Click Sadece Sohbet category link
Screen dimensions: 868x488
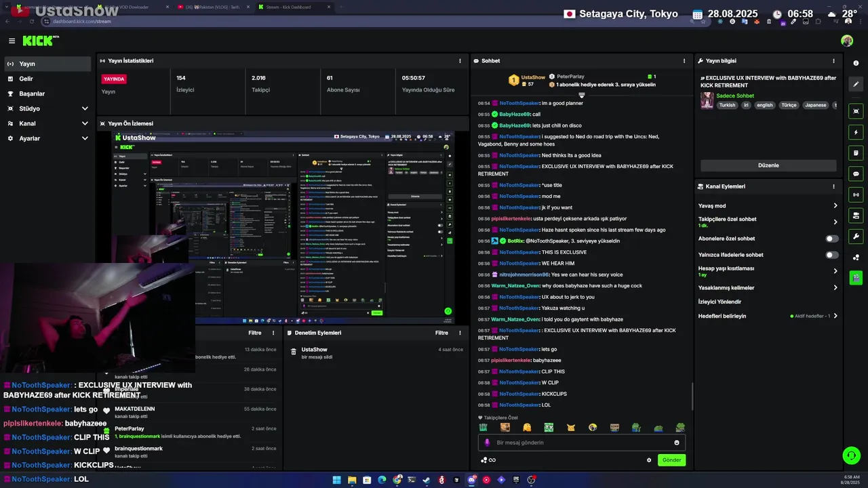[x=735, y=96]
